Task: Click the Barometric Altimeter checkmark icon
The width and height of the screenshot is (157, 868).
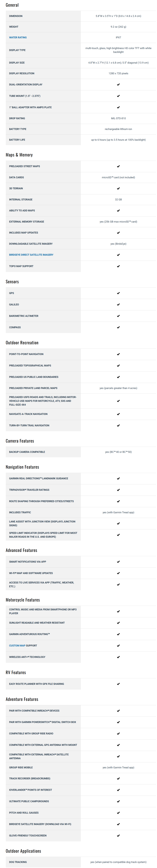Action: click(118, 316)
